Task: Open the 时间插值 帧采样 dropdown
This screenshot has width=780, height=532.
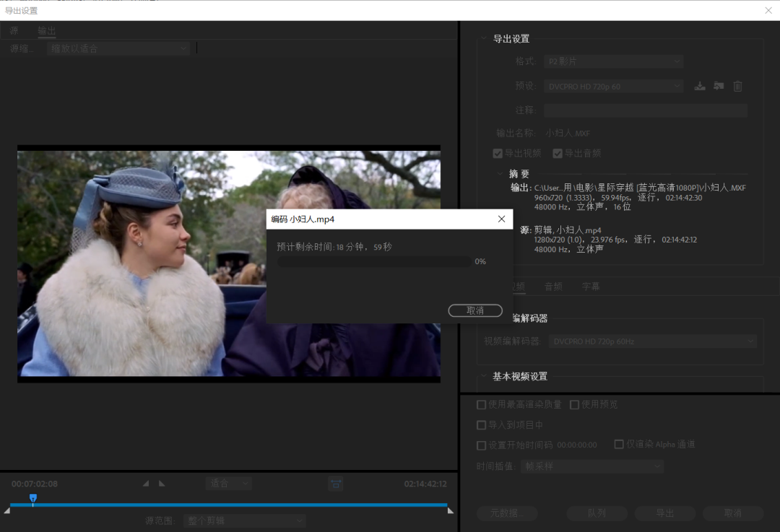Action: pyautogui.click(x=592, y=466)
